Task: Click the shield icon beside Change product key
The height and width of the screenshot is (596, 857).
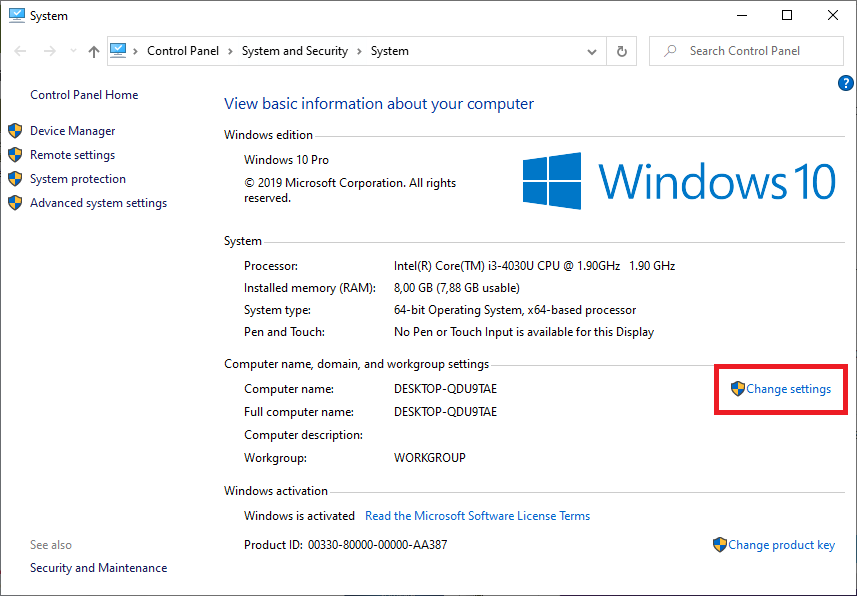Action: pos(719,545)
